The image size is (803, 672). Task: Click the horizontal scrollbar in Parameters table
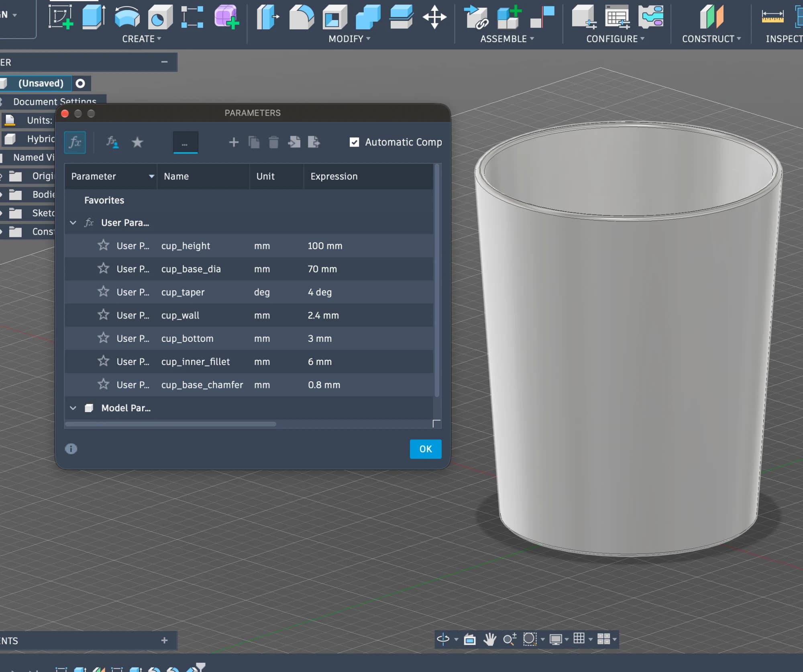click(171, 424)
